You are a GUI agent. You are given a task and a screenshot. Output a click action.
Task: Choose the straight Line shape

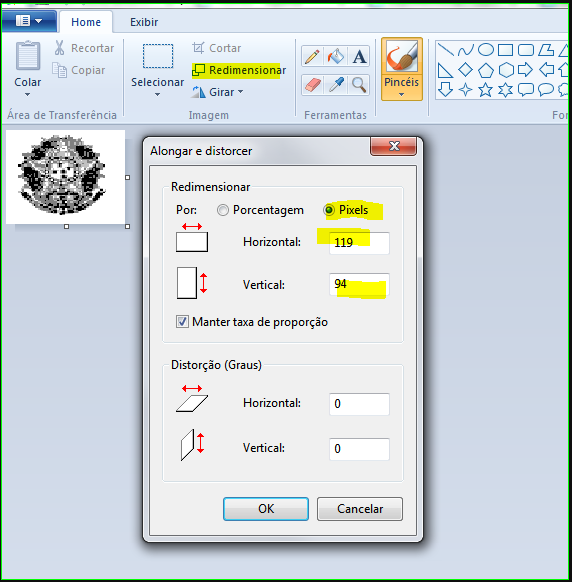tap(445, 49)
